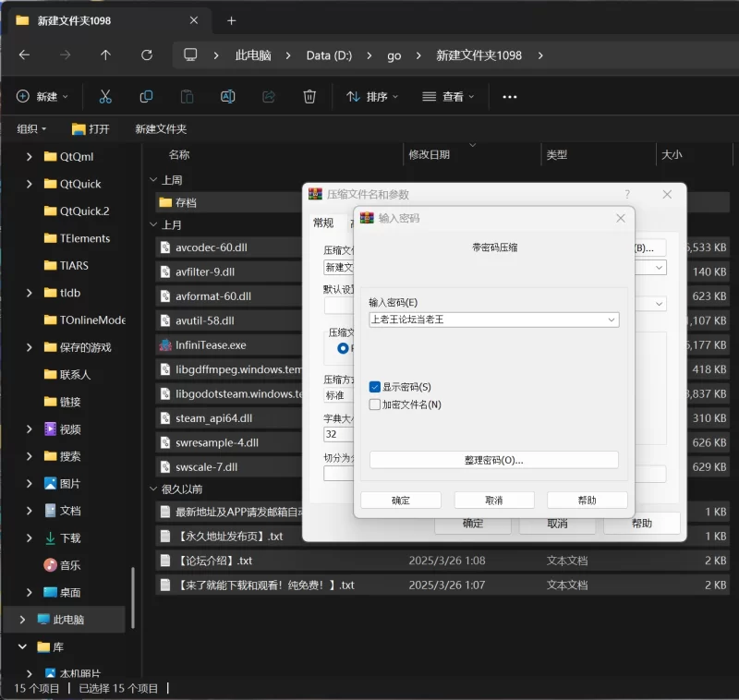This screenshot has width=739, height=700.
Task: Click the navigation pane vertical scrollbar
Action: pyautogui.click(x=133, y=597)
